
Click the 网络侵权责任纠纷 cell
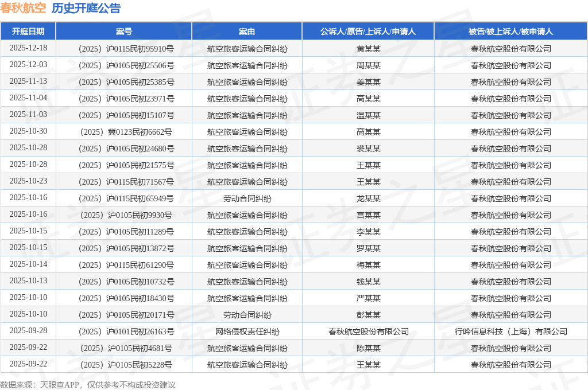(247, 331)
